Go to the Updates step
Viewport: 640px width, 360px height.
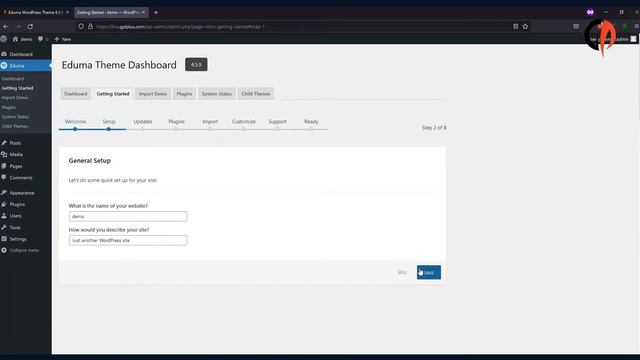tap(142, 122)
